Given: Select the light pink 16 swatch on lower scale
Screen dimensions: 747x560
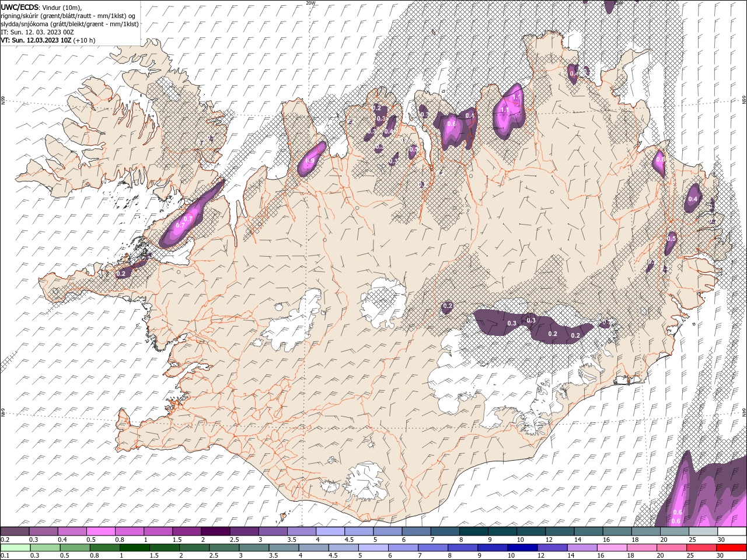Looking at the screenshot, I should click(612, 548).
